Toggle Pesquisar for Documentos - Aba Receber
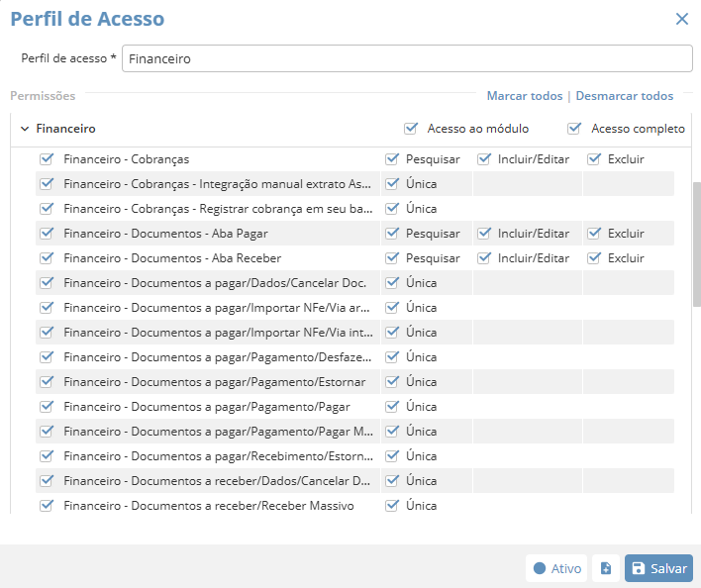The height and width of the screenshot is (588, 701). coord(392,258)
